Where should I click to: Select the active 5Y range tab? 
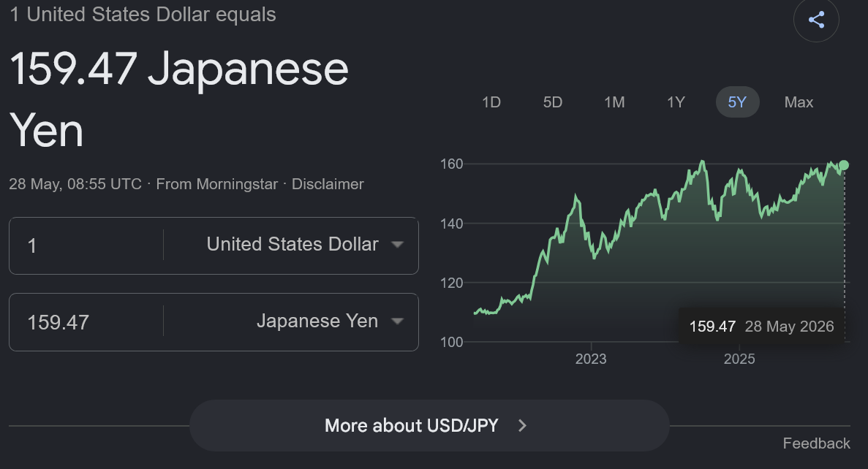[x=737, y=102]
